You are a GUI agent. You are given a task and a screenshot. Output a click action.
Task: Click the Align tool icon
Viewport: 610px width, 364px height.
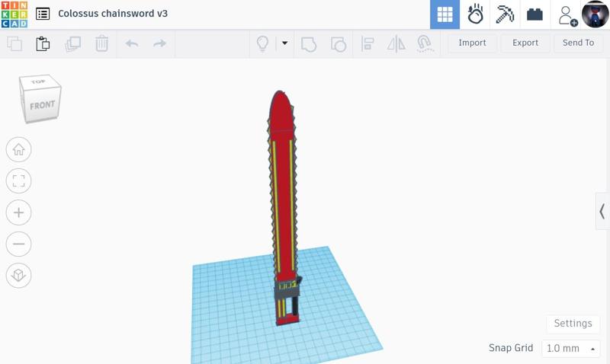click(368, 43)
